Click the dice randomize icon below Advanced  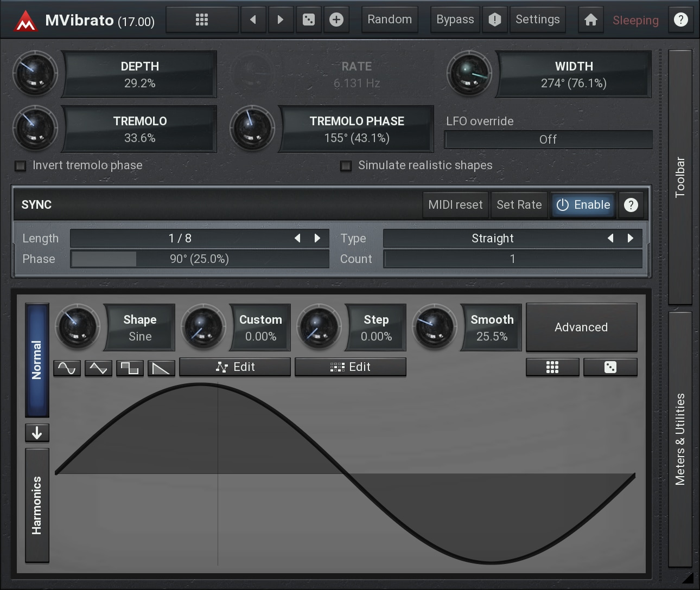(610, 368)
